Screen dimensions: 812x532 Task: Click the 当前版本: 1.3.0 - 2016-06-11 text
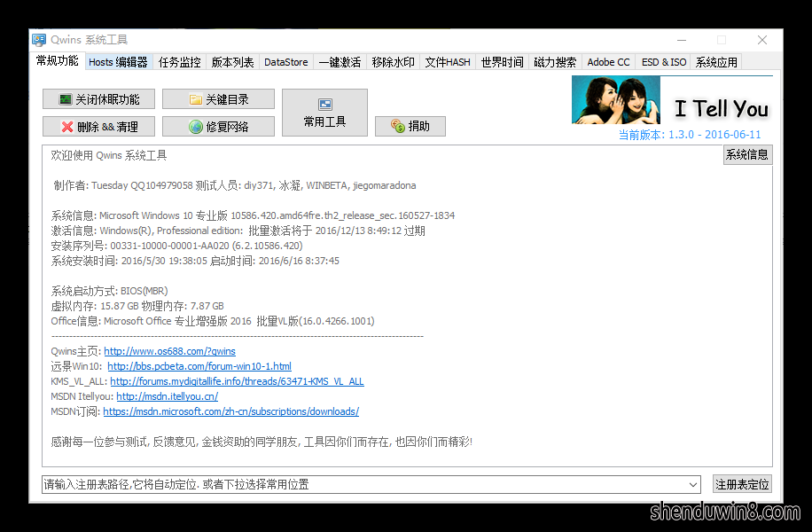pyautogui.click(x=690, y=135)
